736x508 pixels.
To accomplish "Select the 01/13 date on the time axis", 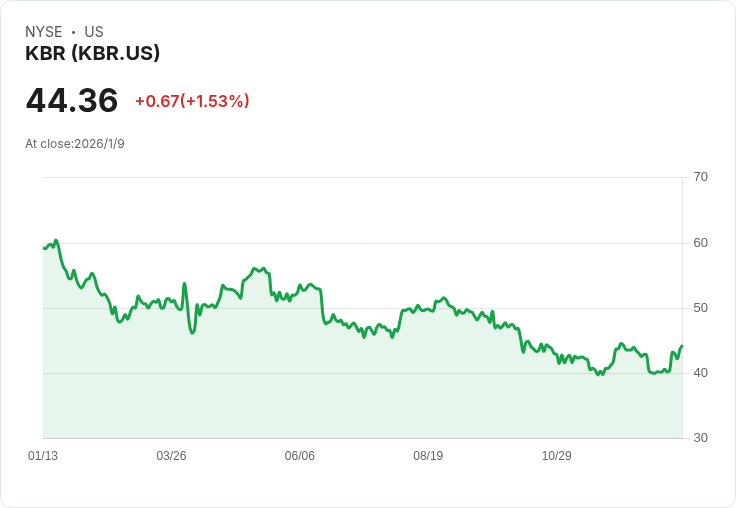I will tap(43, 456).
